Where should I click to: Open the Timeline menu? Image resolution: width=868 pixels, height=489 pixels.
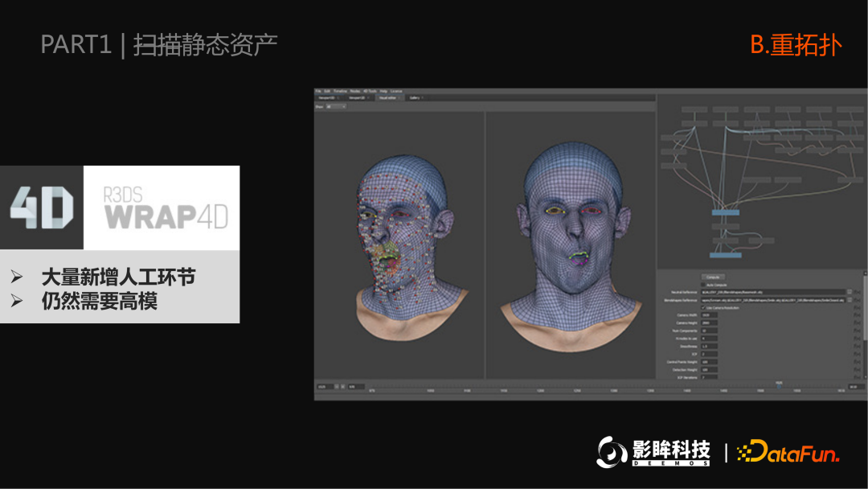tap(340, 91)
